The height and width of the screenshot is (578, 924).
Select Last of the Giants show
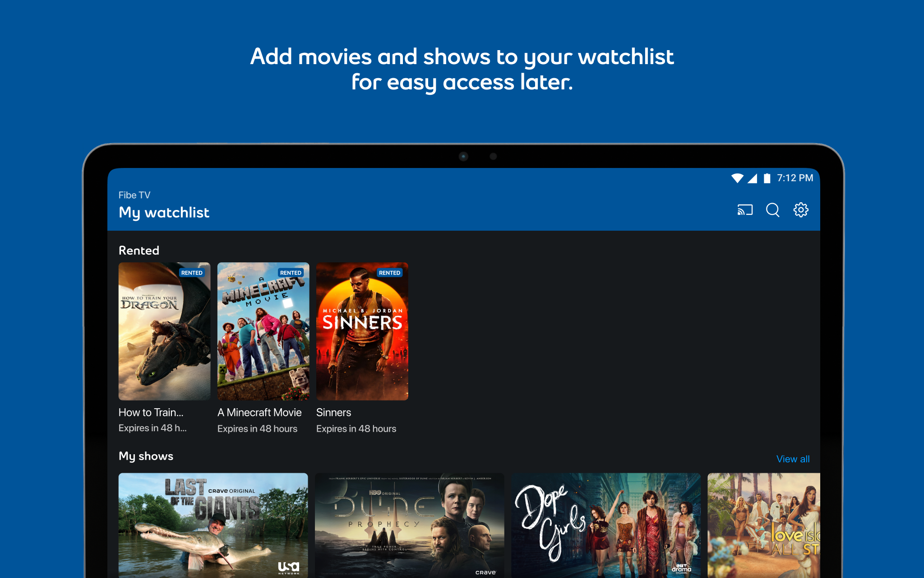pyautogui.click(x=213, y=525)
